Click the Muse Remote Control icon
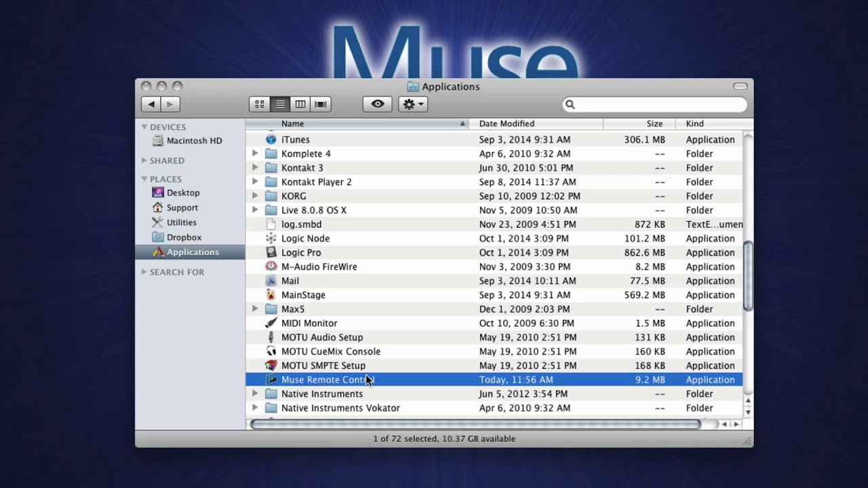868x488 pixels. point(271,380)
